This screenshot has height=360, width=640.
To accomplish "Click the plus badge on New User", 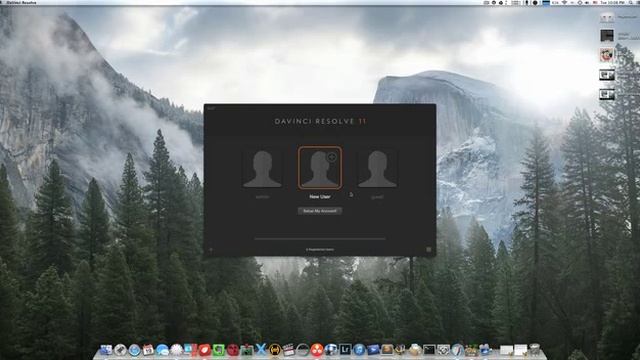I will [332, 156].
